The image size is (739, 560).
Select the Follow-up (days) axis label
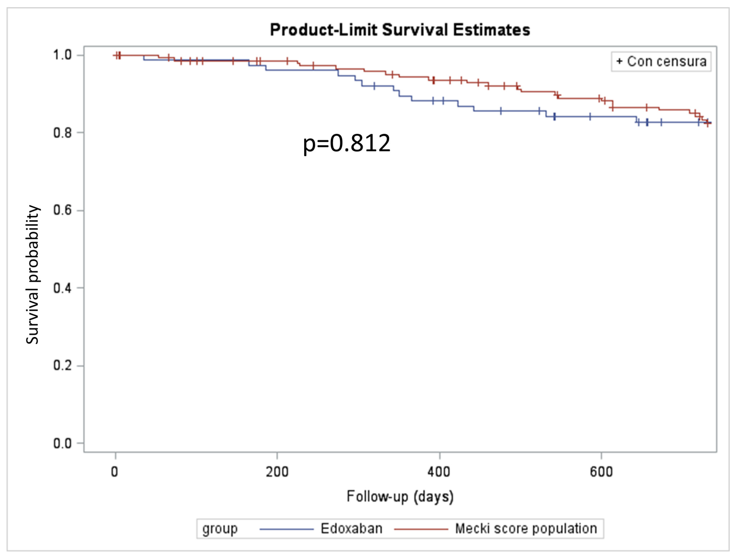(400, 496)
